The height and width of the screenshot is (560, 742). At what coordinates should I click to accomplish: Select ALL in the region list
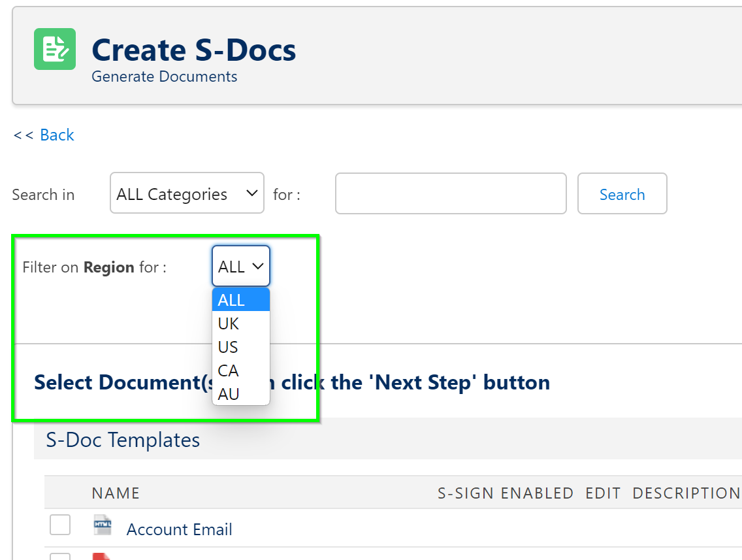(x=241, y=300)
